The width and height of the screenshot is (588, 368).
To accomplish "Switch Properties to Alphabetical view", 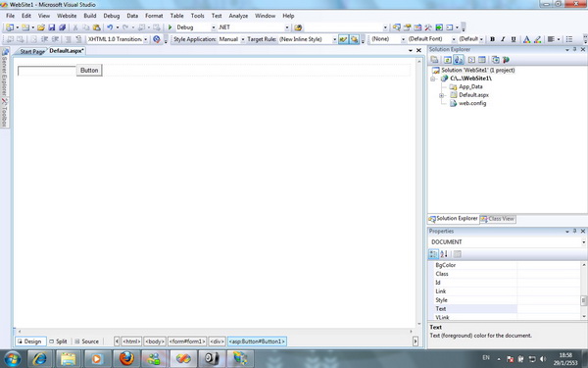I will coord(444,254).
